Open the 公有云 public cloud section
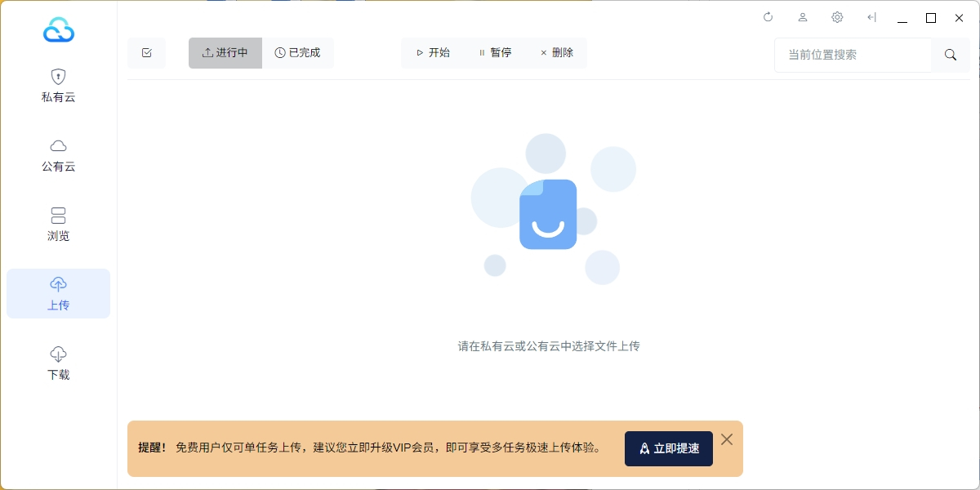 pos(58,155)
